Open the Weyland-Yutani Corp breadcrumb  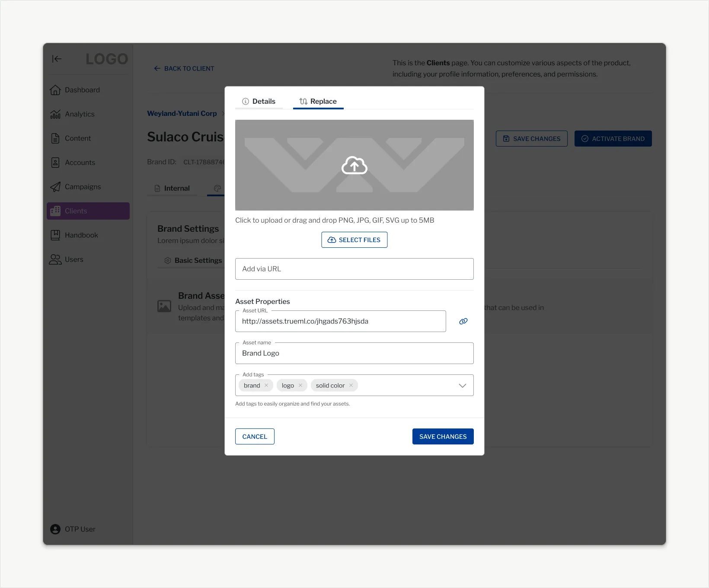tap(182, 113)
